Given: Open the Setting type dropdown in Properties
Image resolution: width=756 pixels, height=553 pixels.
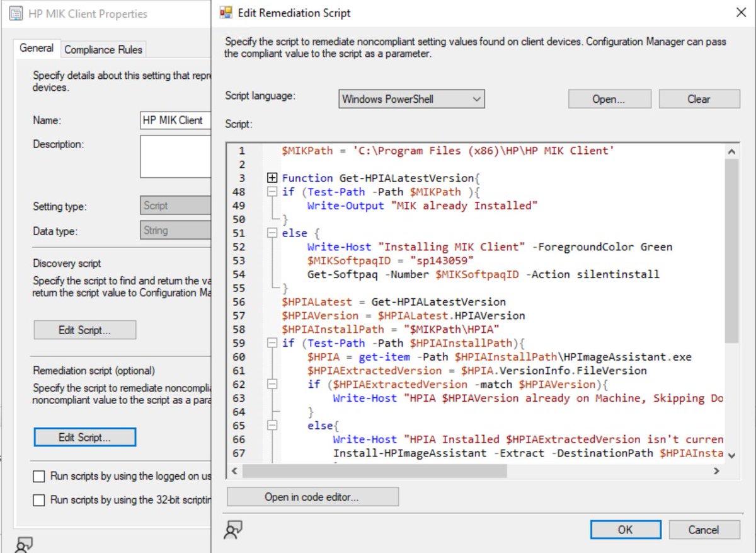Looking at the screenshot, I should 176,206.
